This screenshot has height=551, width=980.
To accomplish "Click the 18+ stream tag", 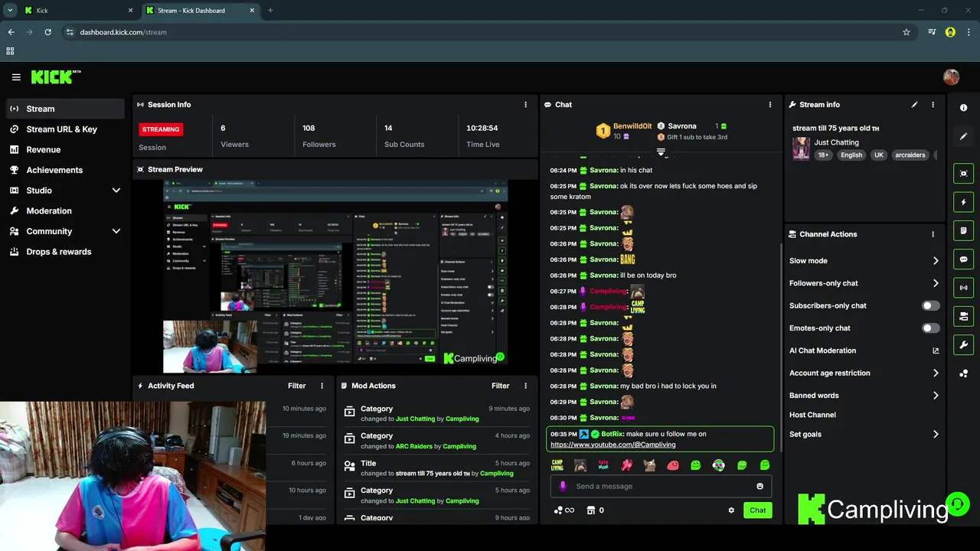I will [823, 155].
